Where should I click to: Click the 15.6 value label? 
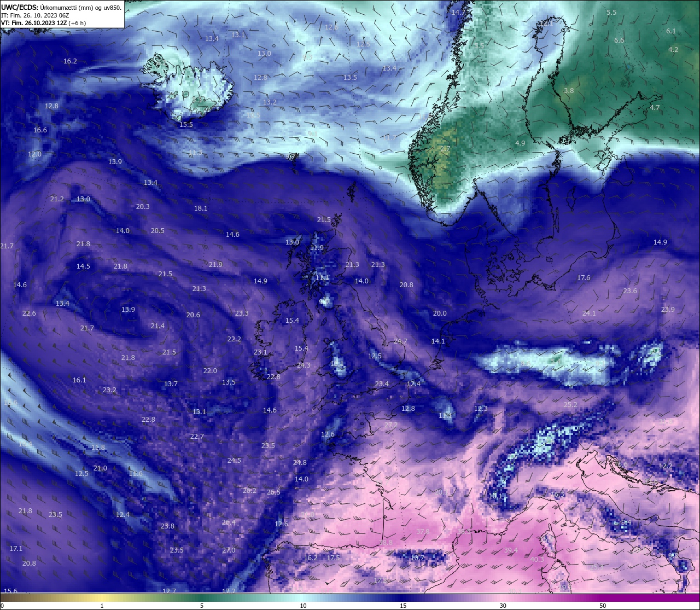(10, 591)
